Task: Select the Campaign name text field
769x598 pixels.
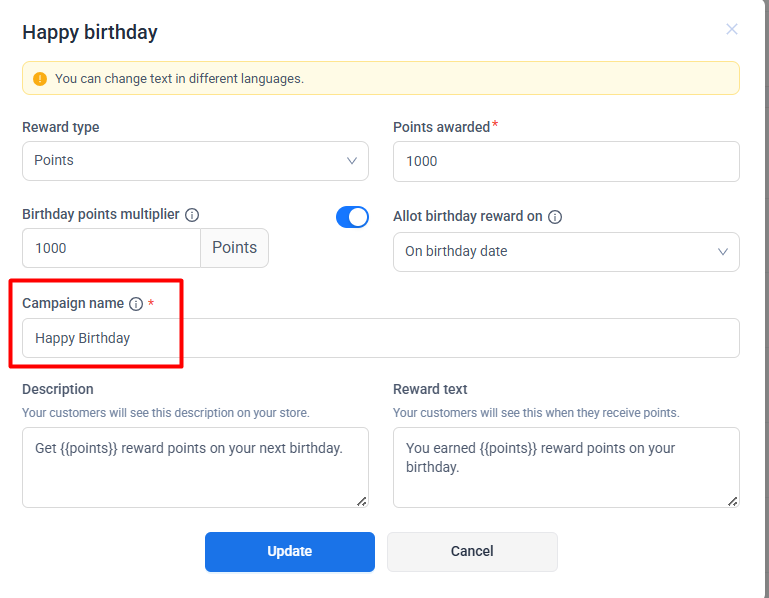Action: [x=380, y=338]
